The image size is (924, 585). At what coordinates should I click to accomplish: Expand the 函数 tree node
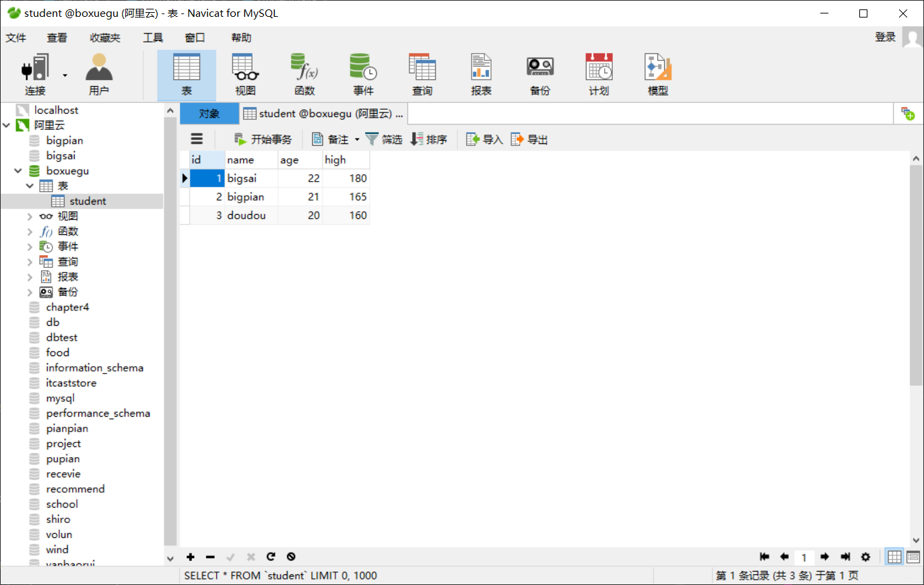tap(30, 232)
